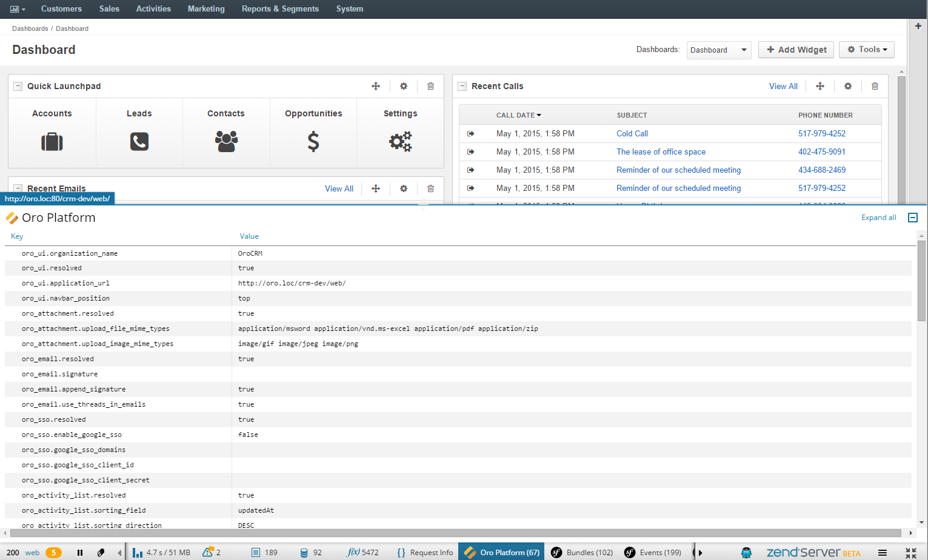This screenshot has height=560, width=928.
Task: Open the Contacts people icon in Quick Launchpad
Action: pos(226,141)
